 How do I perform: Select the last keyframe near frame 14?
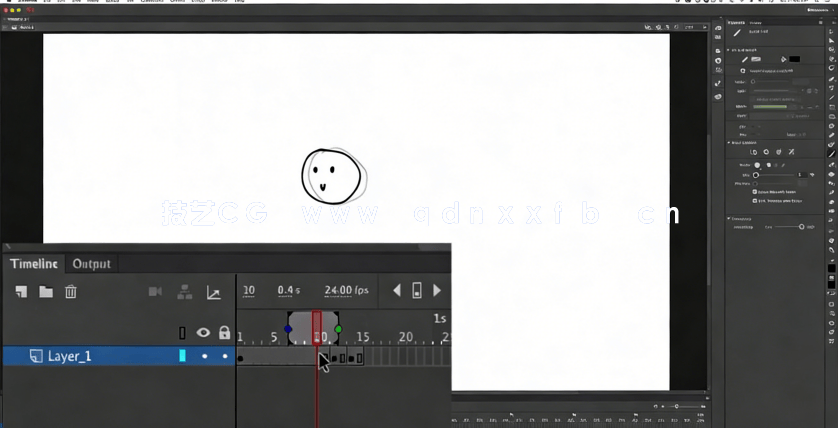351,359
